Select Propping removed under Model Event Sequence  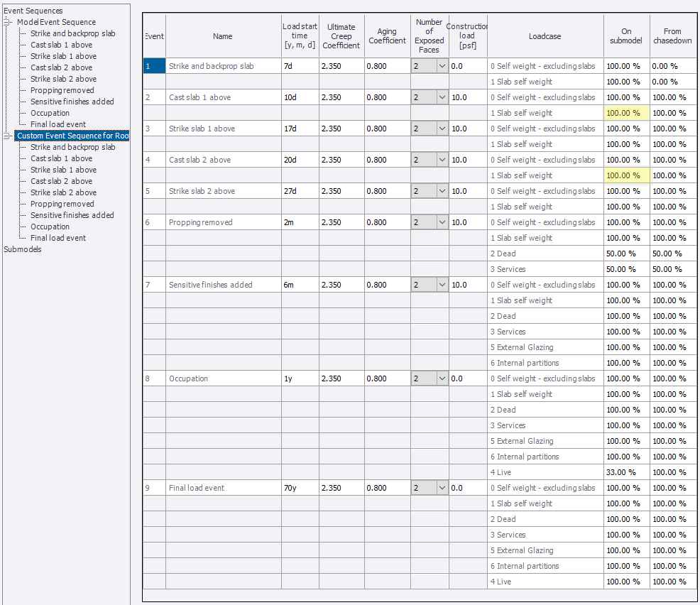tap(62, 90)
